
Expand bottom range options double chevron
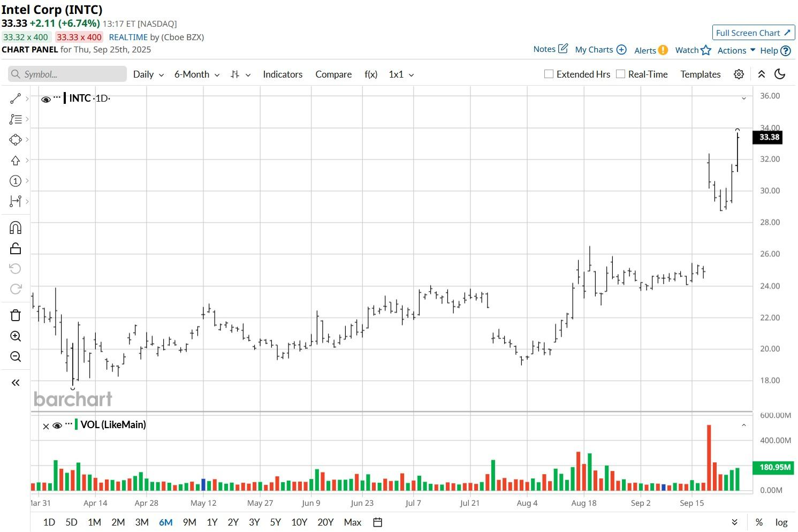735,522
